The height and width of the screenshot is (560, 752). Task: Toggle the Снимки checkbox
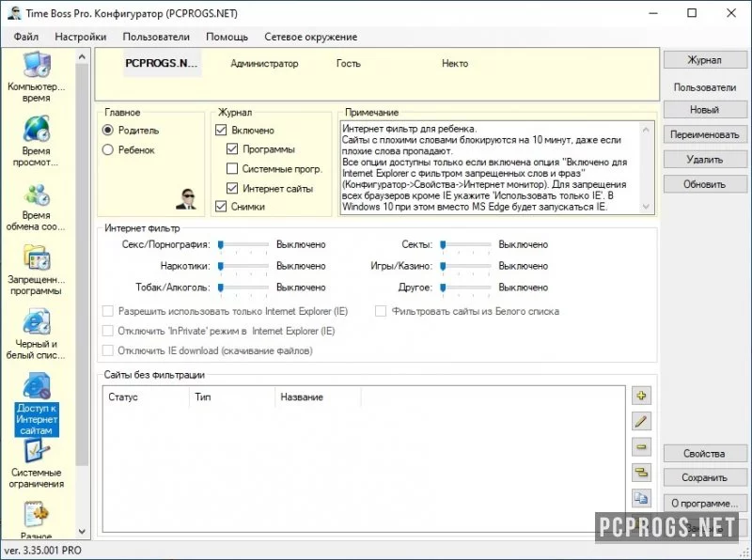tap(221, 207)
